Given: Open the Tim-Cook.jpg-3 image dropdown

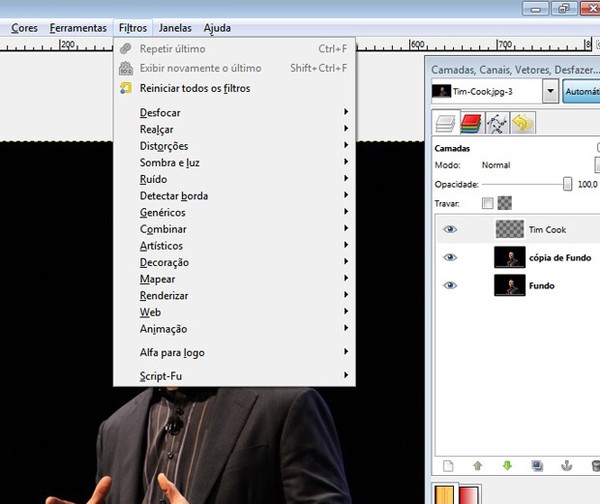Looking at the screenshot, I should [x=549, y=90].
